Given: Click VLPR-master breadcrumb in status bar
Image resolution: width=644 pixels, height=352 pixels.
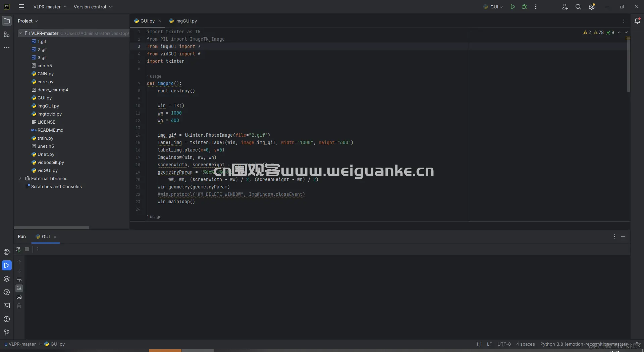Looking at the screenshot, I should click(x=20, y=344).
